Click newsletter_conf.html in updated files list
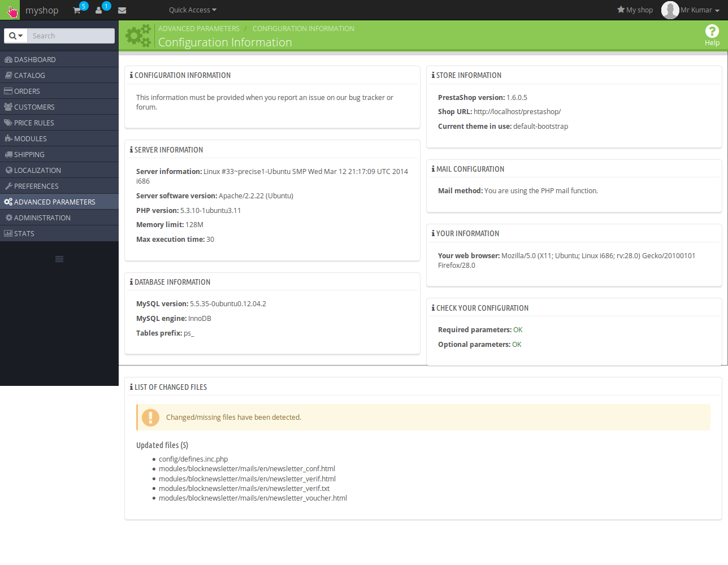 [247, 469]
